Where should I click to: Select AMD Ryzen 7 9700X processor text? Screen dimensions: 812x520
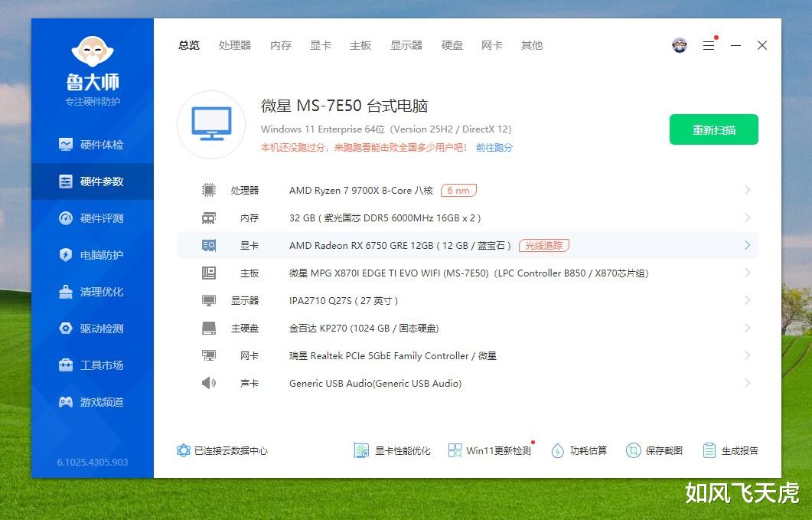(x=361, y=190)
